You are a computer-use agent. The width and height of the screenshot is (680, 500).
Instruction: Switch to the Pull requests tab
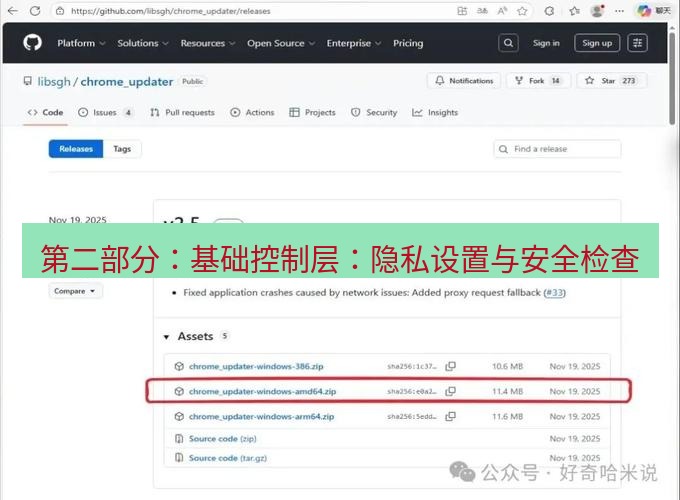[182, 113]
